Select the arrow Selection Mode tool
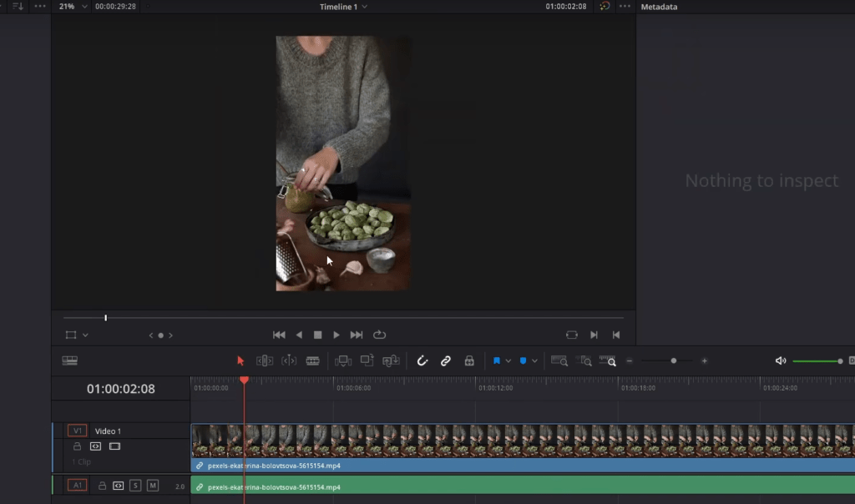Screen dimensions: 855x504 tap(240, 360)
